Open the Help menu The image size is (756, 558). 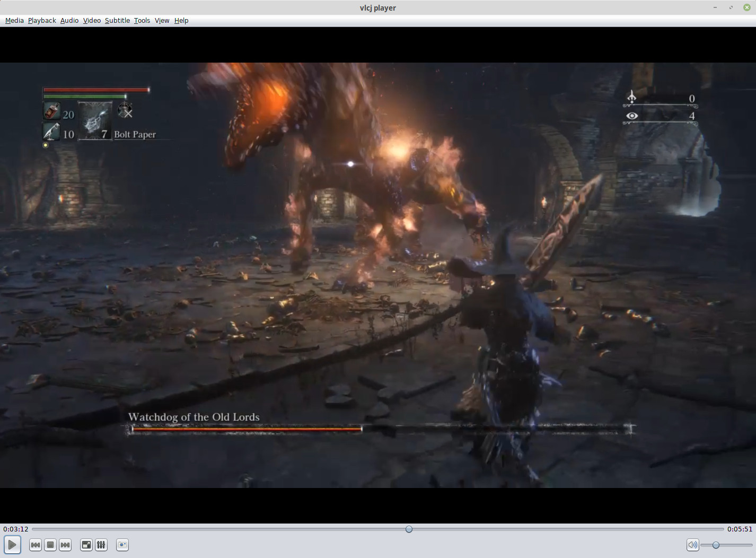pyautogui.click(x=181, y=20)
